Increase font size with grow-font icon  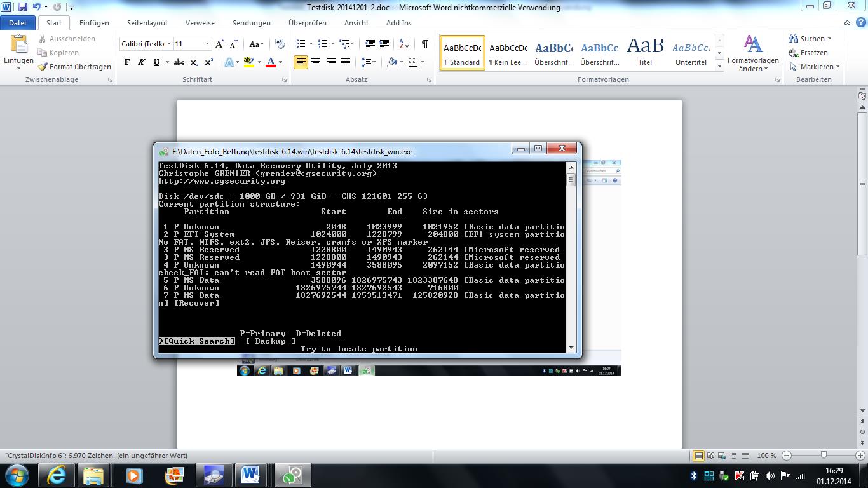tap(220, 44)
